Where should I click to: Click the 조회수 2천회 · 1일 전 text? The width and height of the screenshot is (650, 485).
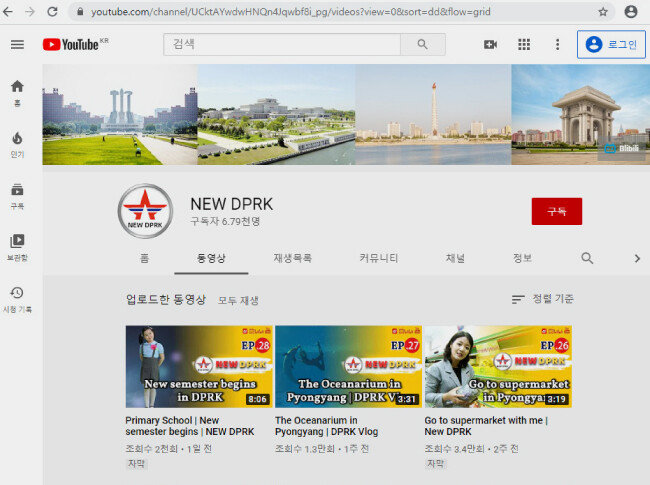pyautogui.click(x=169, y=449)
